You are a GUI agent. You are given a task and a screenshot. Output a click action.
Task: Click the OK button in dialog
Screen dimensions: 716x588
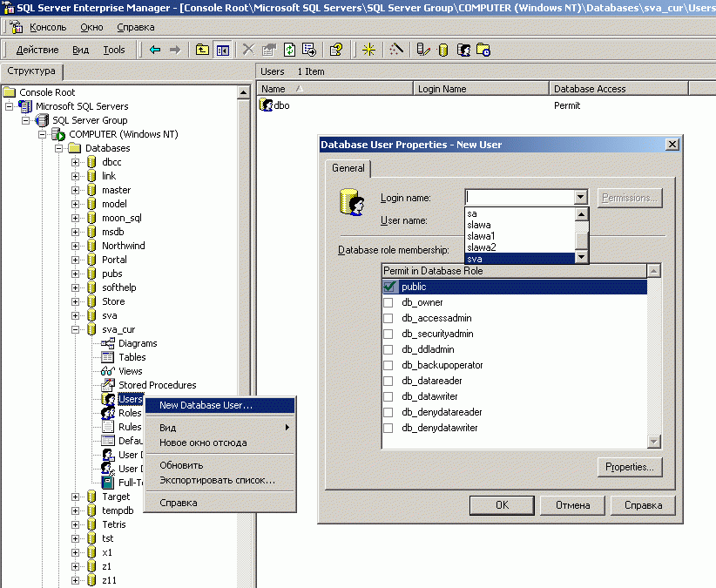[x=502, y=505]
